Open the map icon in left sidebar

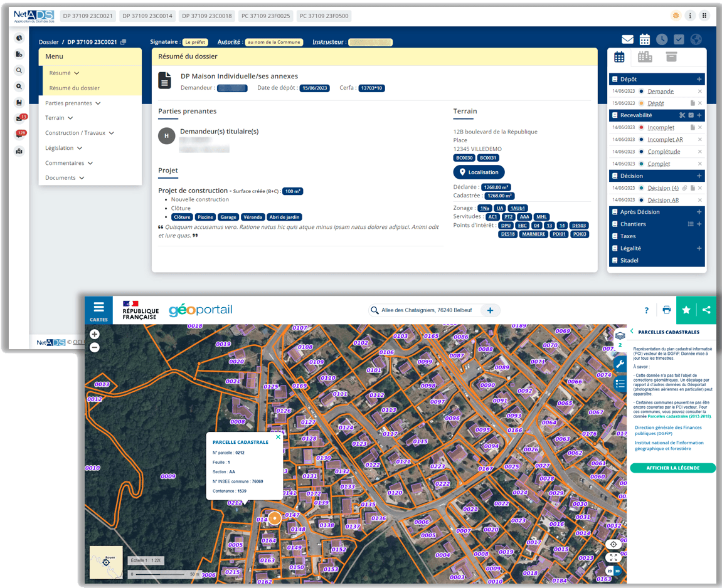(x=19, y=150)
